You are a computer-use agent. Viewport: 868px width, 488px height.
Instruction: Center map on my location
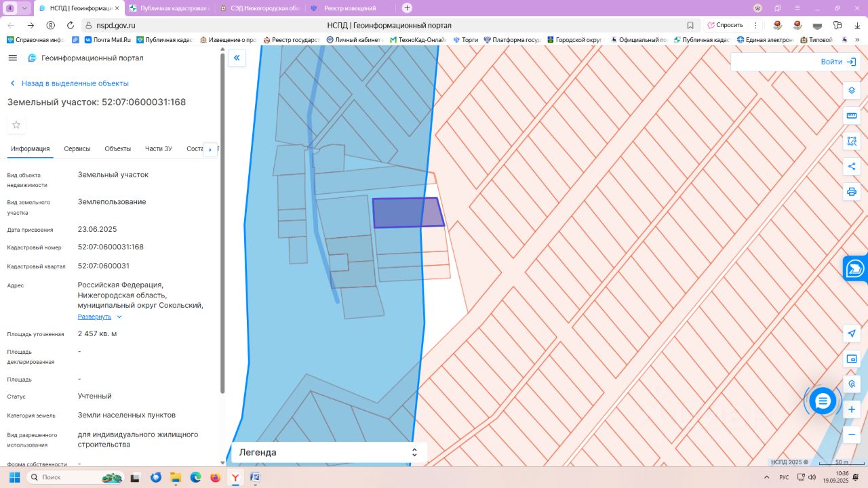point(852,333)
